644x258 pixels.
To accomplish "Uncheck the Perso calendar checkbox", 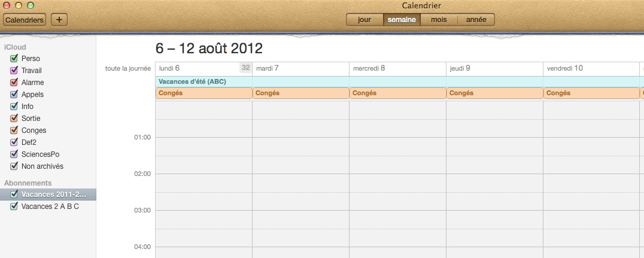I will pos(14,59).
